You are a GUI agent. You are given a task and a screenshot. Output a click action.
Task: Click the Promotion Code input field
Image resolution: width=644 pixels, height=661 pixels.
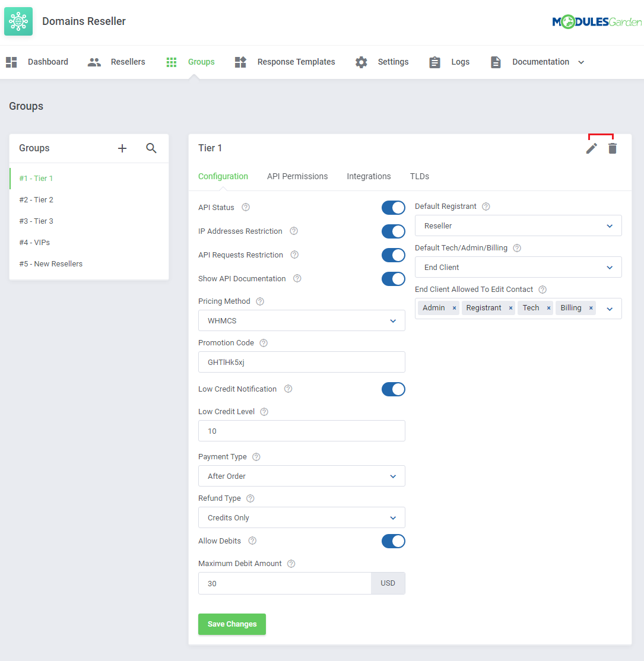tap(302, 362)
